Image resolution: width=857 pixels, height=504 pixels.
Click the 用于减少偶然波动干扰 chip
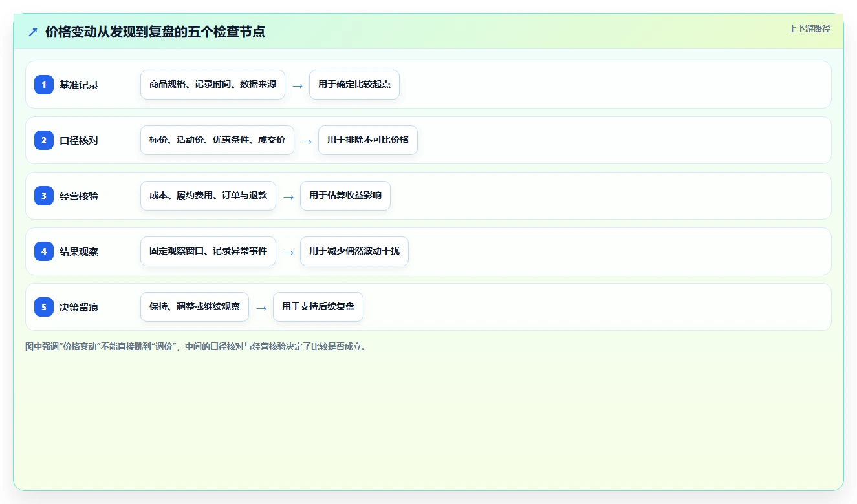click(354, 251)
